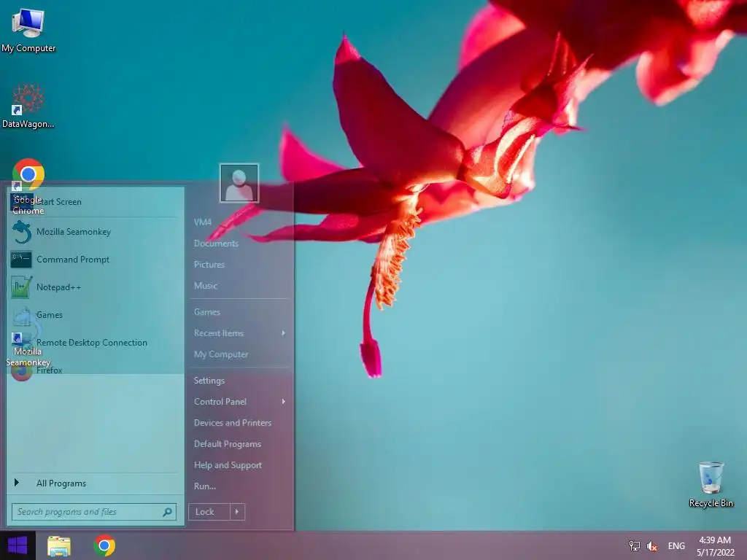Open the taskbar clock showing 4:39 AM
747x560 pixels.
pos(715,546)
